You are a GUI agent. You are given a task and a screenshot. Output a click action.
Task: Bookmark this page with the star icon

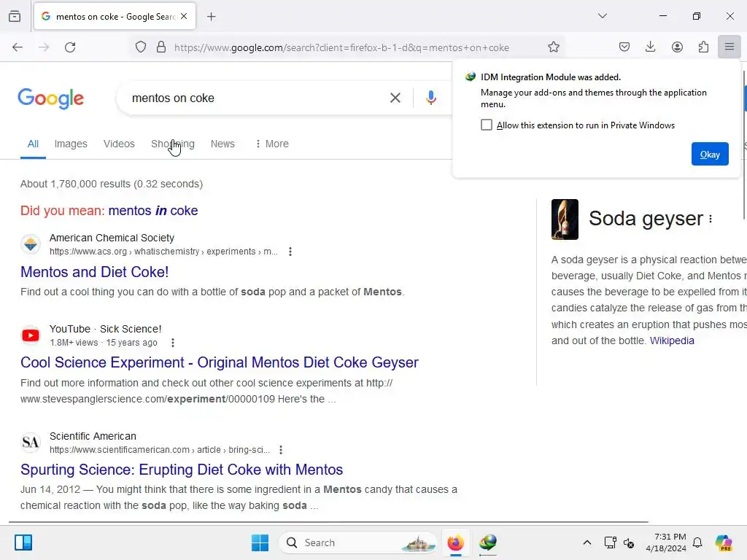coord(553,47)
